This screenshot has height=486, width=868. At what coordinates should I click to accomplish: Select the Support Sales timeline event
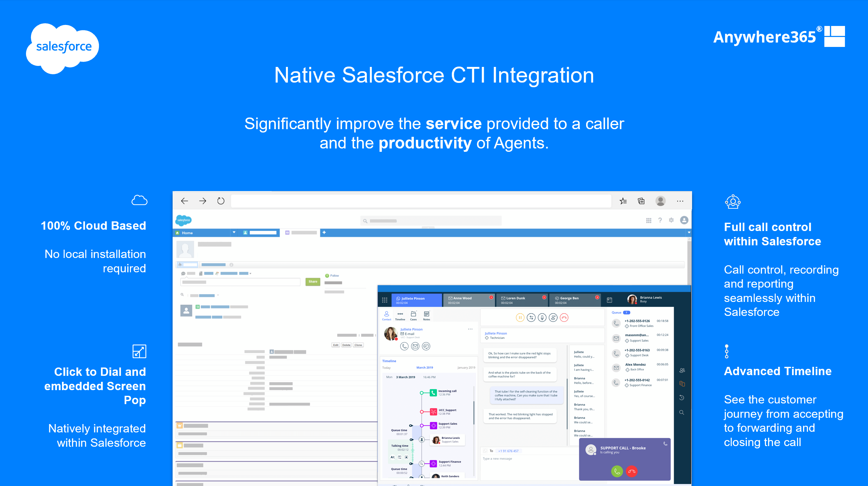444,425
